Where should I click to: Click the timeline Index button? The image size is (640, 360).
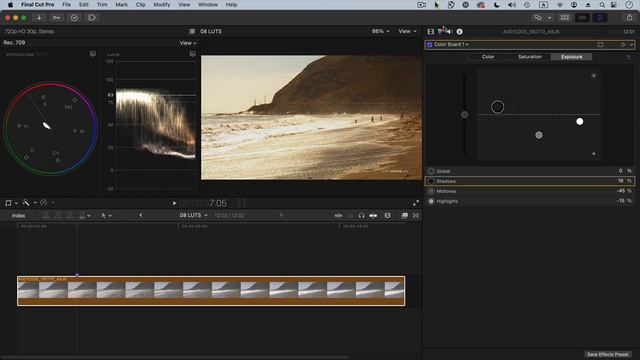[18, 216]
